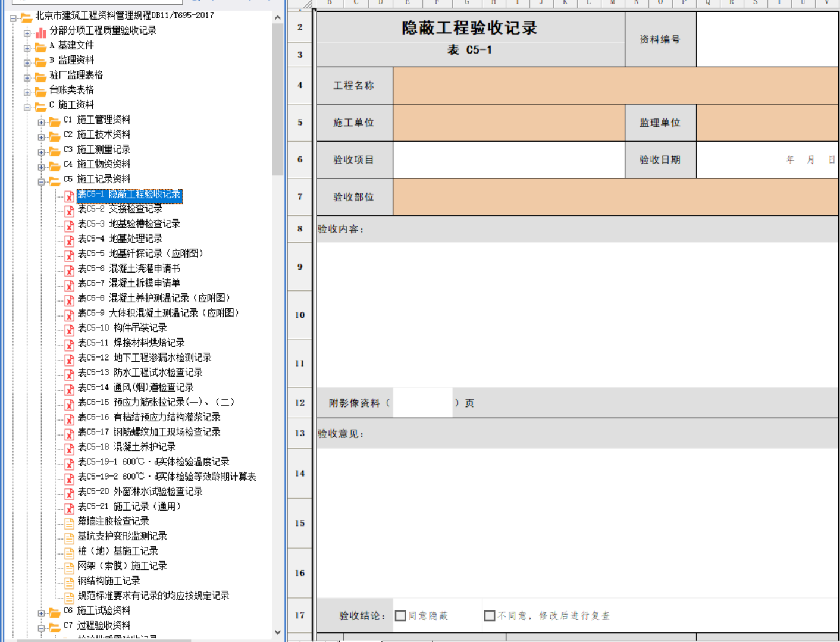The width and height of the screenshot is (840, 642).
Task: Click the 表C5-13 防水工程试水检查记录 file icon
Action: [x=70, y=374]
